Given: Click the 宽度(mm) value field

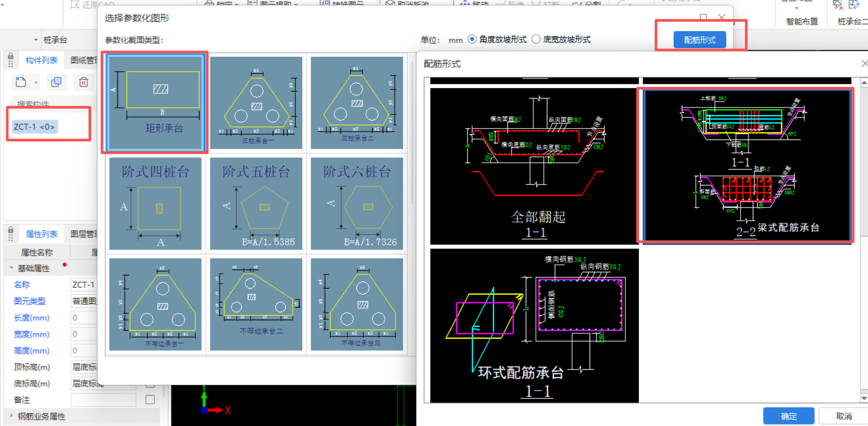Looking at the screenshot, I should click(84, 334).
